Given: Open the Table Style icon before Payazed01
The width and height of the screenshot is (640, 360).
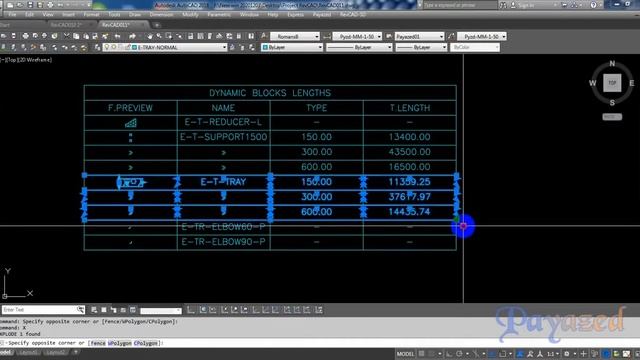Looking at the screenshot, I should (389, 36).
